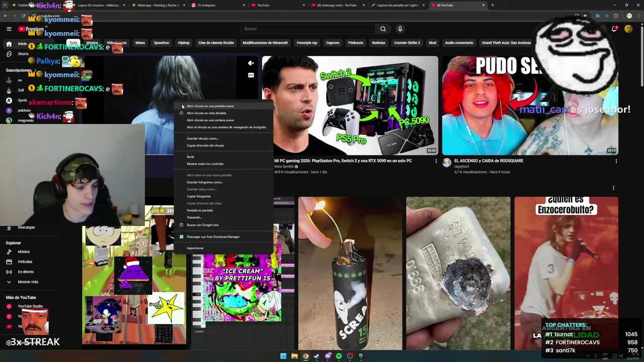This screenshot has height=362, width=644.
Task: Open Spotify from the taskbar
Action: [339, 356]
